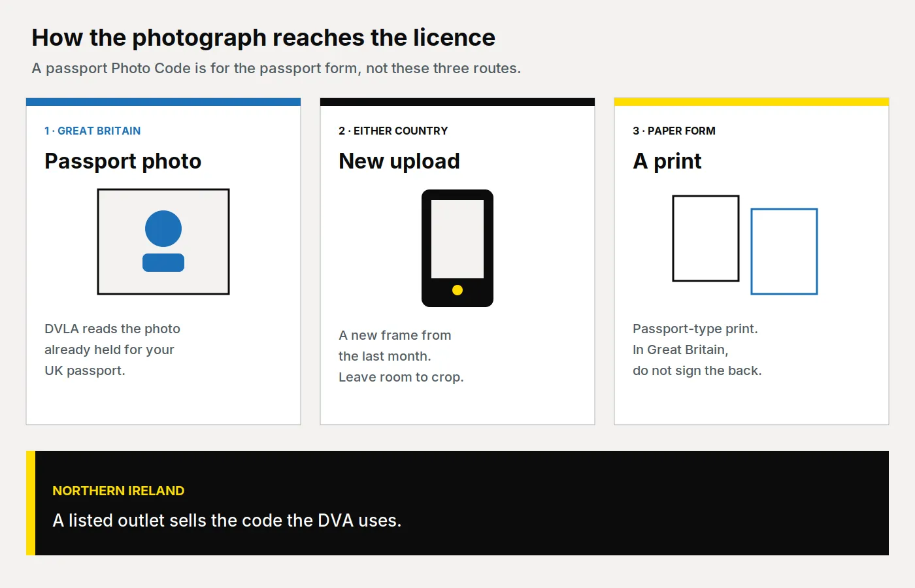The height and width of the screenshot is (588, 915).
Task: Click the subtitle about passport Photo Code
Action: pyautogui.click(x=276, y=69)
